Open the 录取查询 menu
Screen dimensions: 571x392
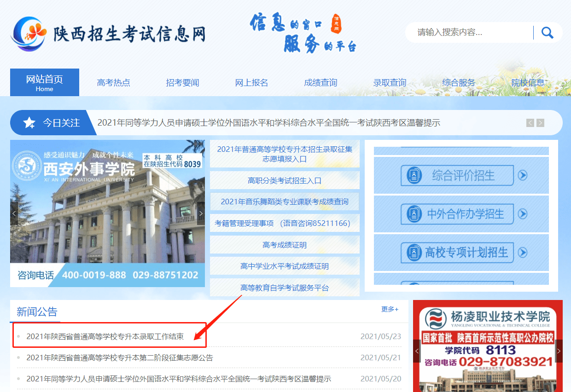pyautogui.click(x=390, y=83)
